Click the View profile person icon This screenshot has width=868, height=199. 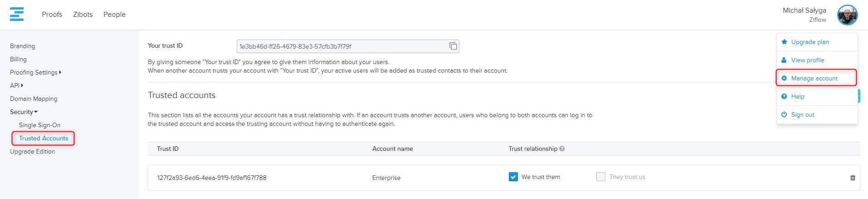pyautogui.click(x=784, y=60)
